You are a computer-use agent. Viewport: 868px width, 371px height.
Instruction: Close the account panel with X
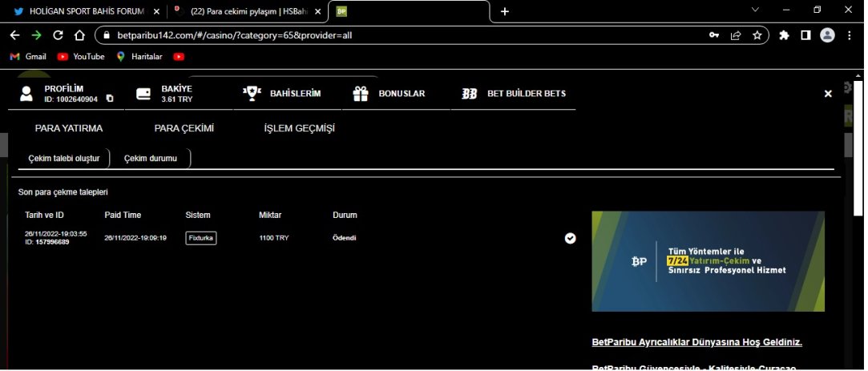coord(828,94)
